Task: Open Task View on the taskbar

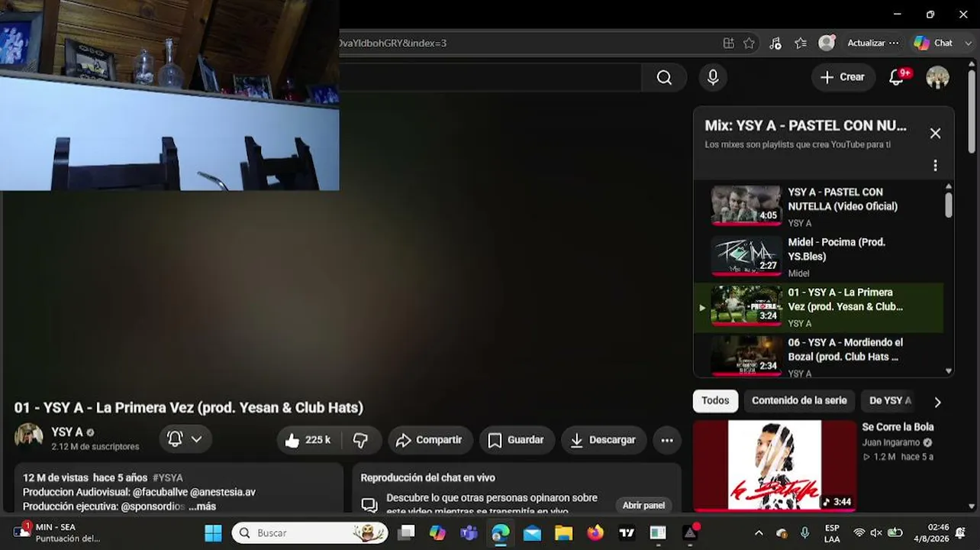Action: coord(406,532)
